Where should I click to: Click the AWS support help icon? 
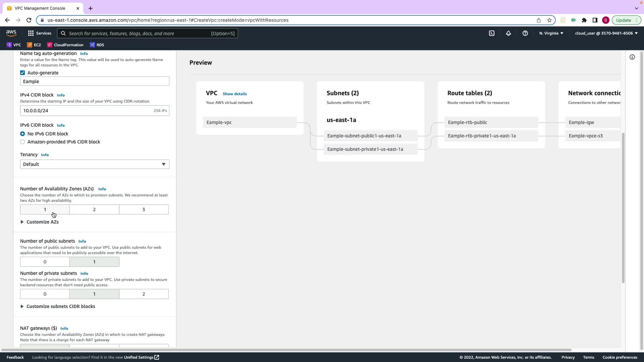[525, 33]
